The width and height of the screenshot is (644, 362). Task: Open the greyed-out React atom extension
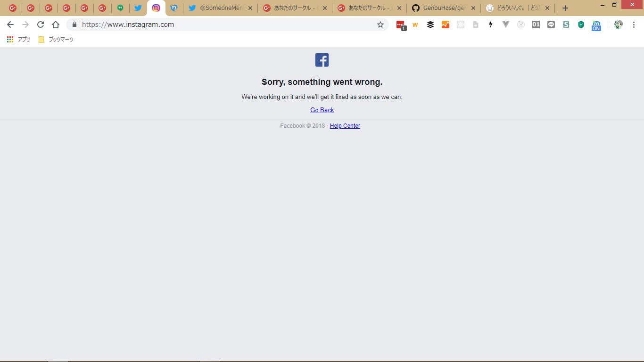tap(461, 25)
